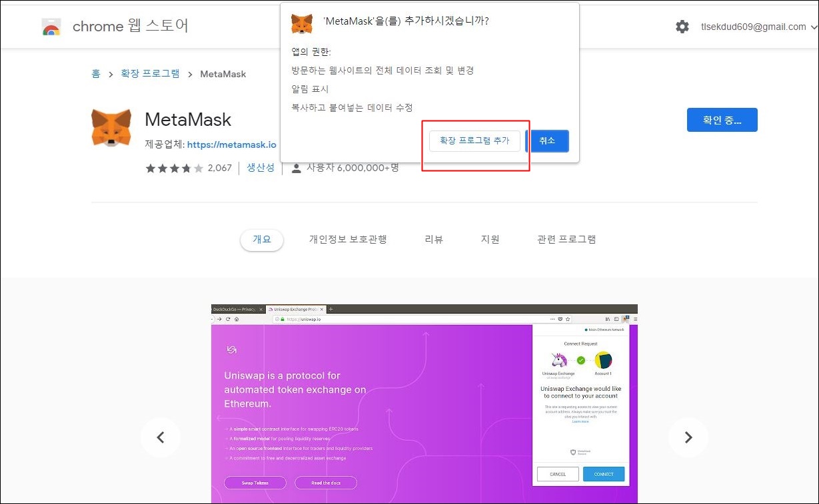Screen dimensions: 819x504
Task: Click 취소 to cancel the dialog
Action: 547,140
